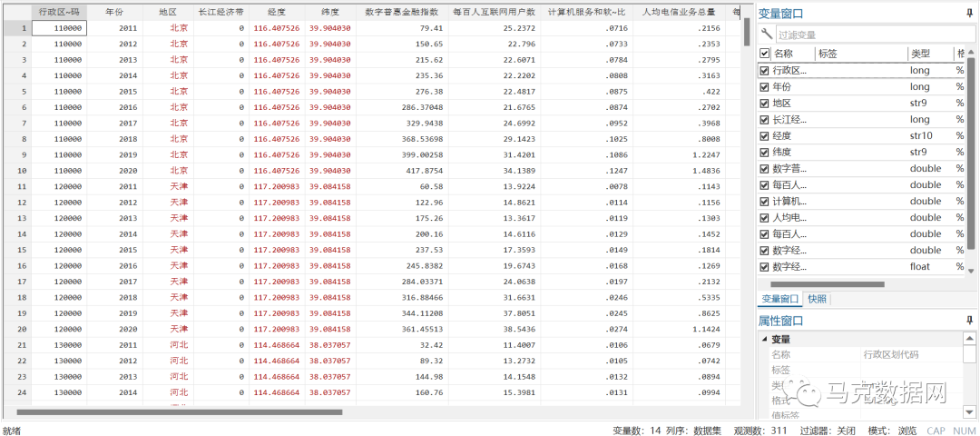This screenshot has width=980, height=436.
Task: Uncheck the 长江经 variable checkbox
Action: [764, 120]
